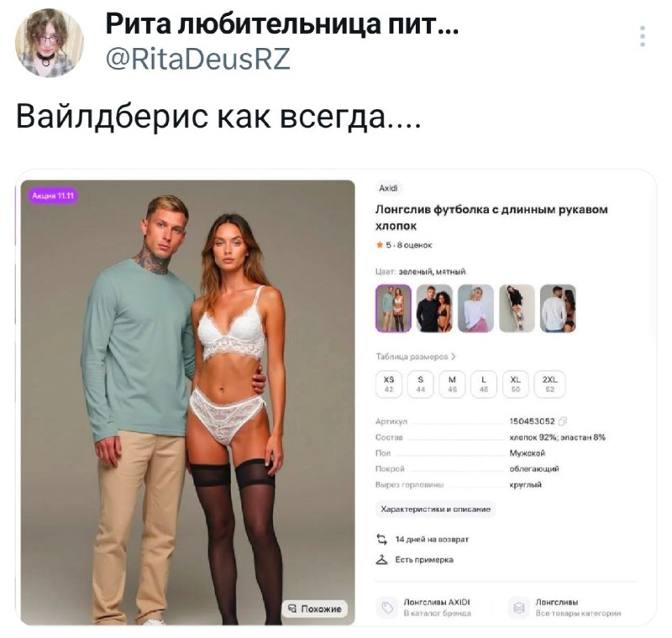
Task: Click the Акция 11.11 promo badge
Action: pyautogui.click(x=53, y=196)
